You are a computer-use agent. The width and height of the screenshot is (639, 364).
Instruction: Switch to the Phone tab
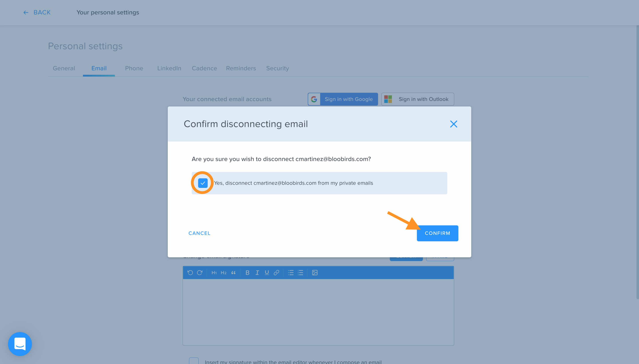coord(134,68)
